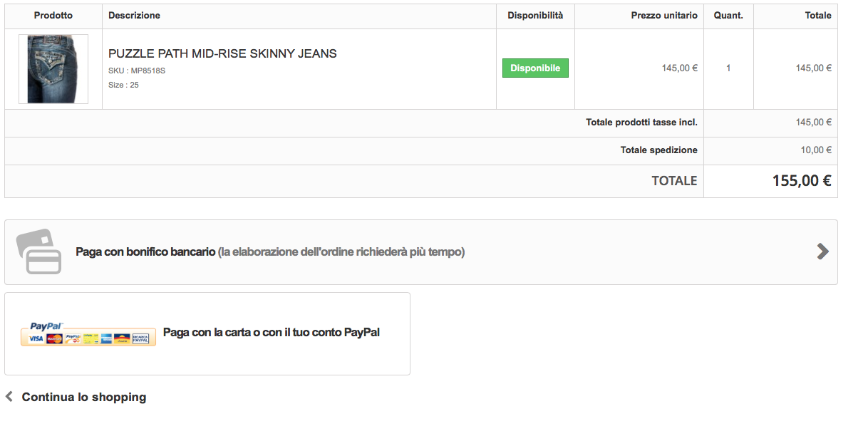Choose Paga con la carta o PayPal option
This screenshot has height=426, width=868.
click(x=207, y=333)
